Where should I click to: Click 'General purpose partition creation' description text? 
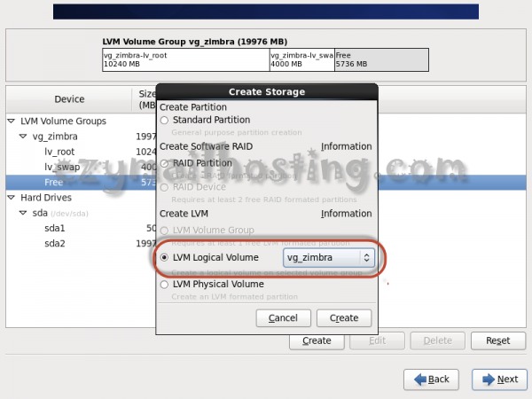[237, 133]
